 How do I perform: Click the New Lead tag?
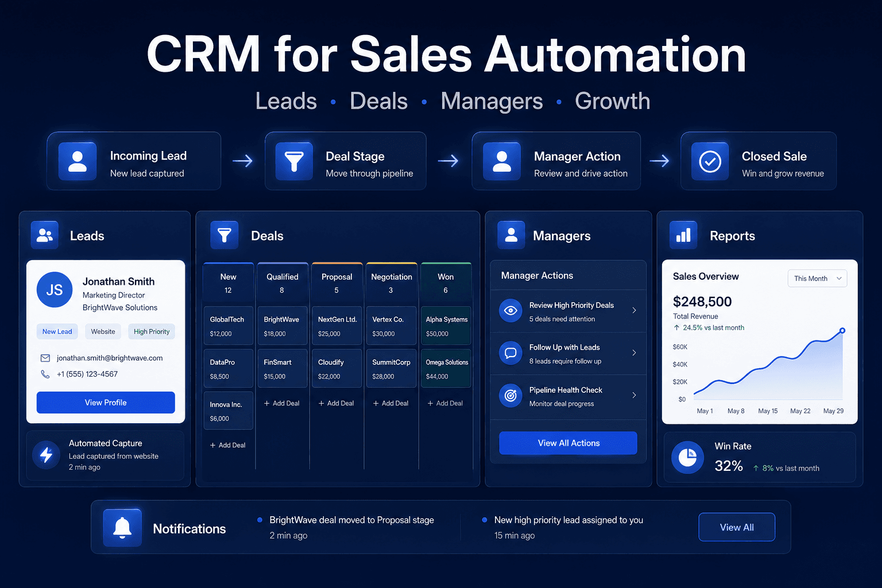(x=57, y=331)
